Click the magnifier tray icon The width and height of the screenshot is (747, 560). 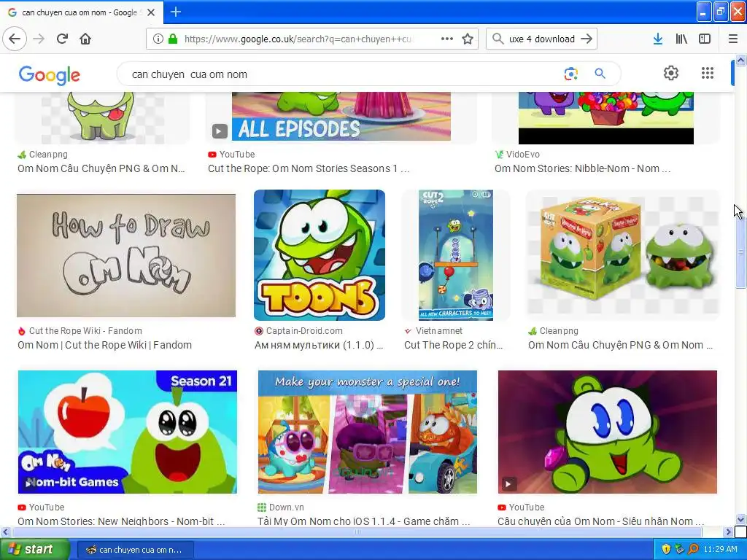click(693, 549)
